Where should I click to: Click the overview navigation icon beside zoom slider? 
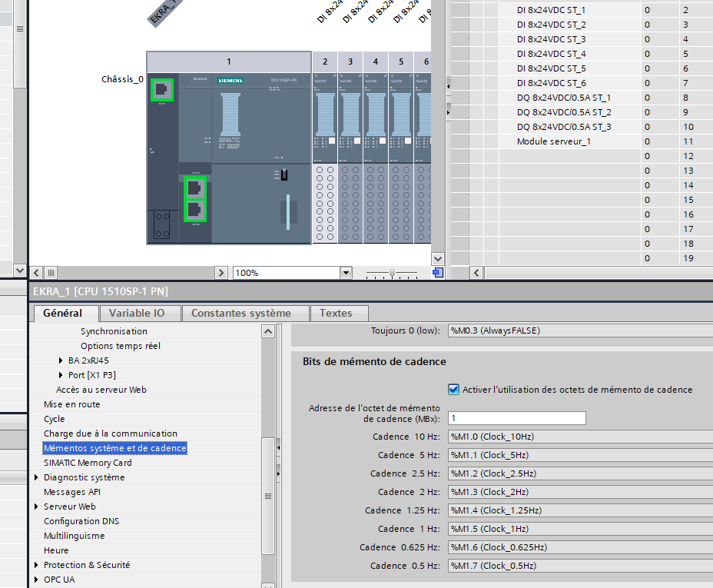(437, 273)
